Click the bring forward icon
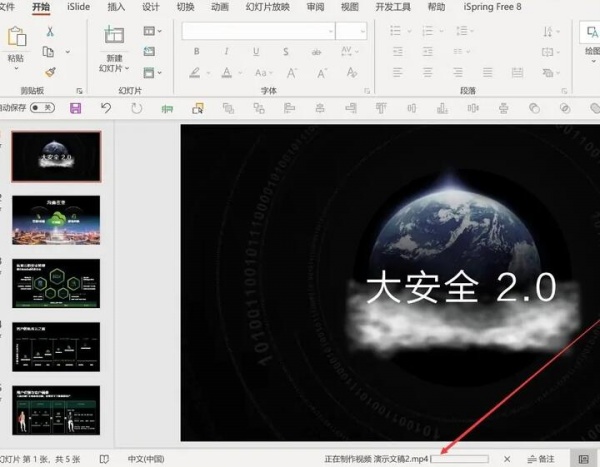 228,109
